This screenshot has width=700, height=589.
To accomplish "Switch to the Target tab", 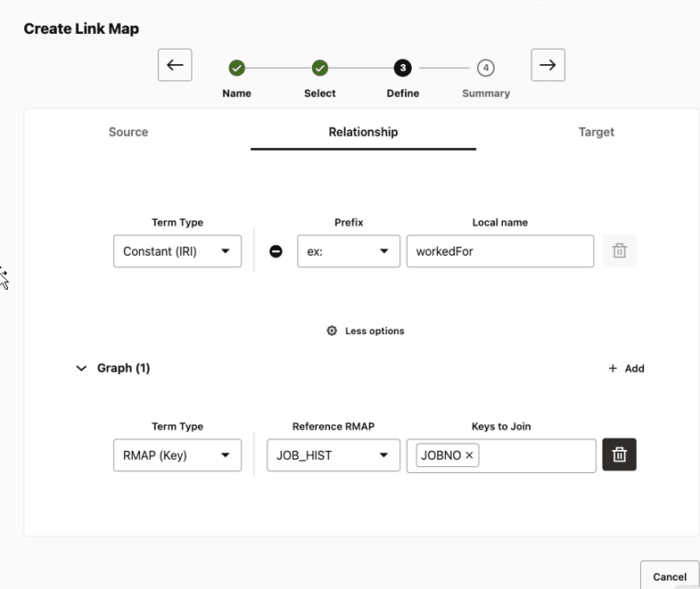I will click(597, 132).
